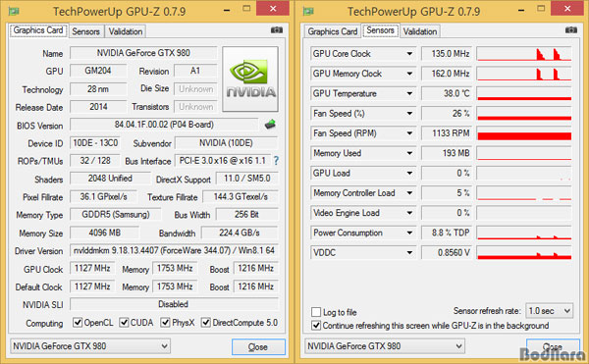Viewport: 589px width, 364px height.
Task: Switch to Graphics Card tab in the right window
Action: click(x=333, y=31)
